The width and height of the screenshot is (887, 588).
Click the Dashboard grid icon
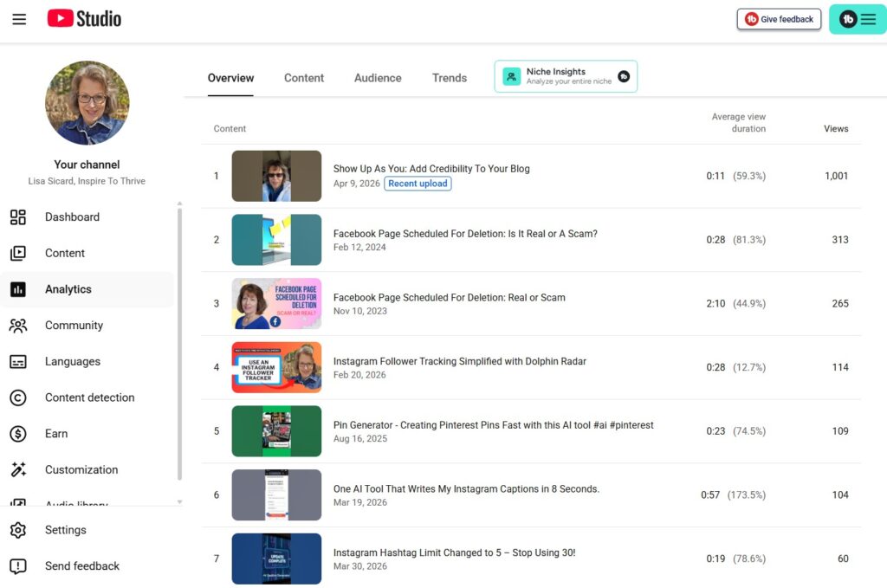tap(18, 217)
